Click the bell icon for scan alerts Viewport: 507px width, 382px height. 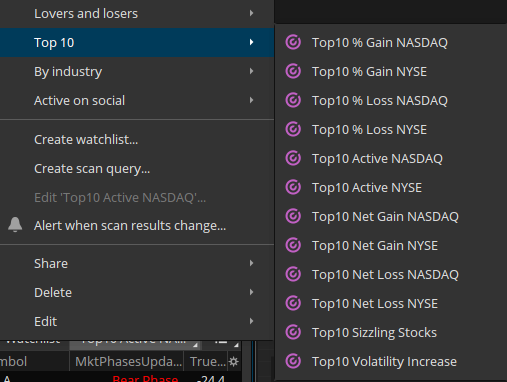tap(15, 224)
